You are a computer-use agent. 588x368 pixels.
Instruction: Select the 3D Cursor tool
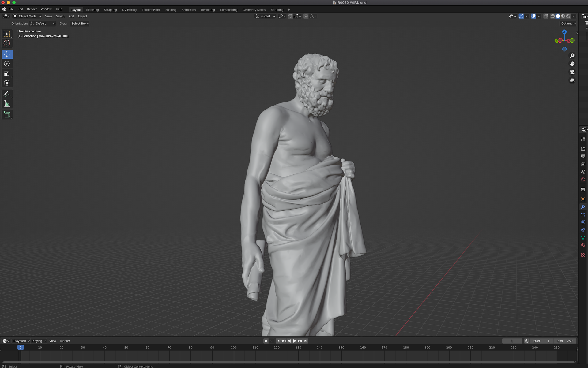(7, 43)
